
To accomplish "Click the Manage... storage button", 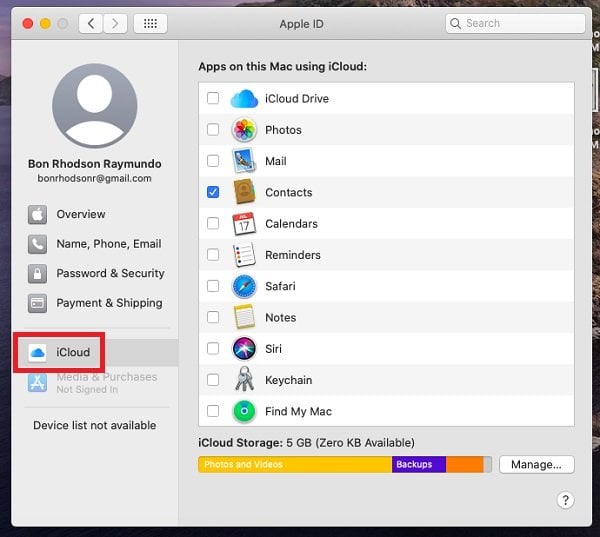I will pos(536,464).
